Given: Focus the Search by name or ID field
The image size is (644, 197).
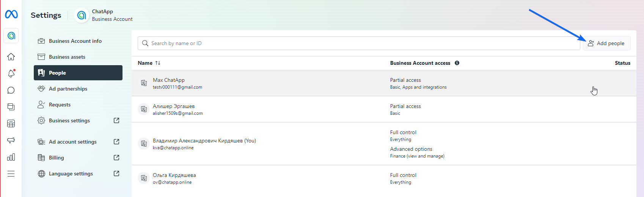Looking at the screenshot, I should tap(359, 43).
